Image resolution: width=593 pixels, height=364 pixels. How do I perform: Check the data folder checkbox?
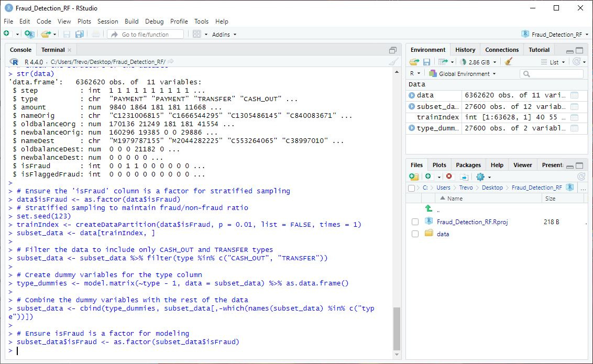click(415, 234)
